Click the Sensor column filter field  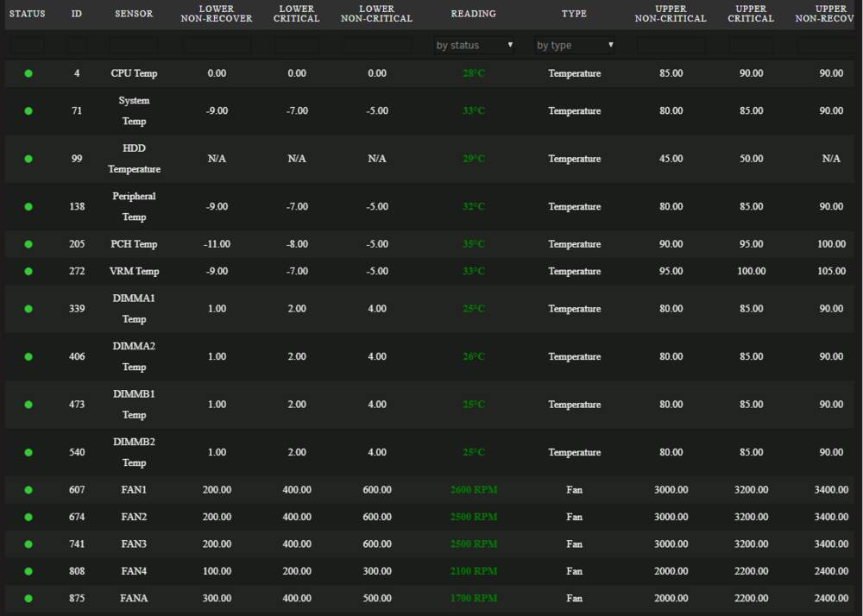tap(134, 45)
